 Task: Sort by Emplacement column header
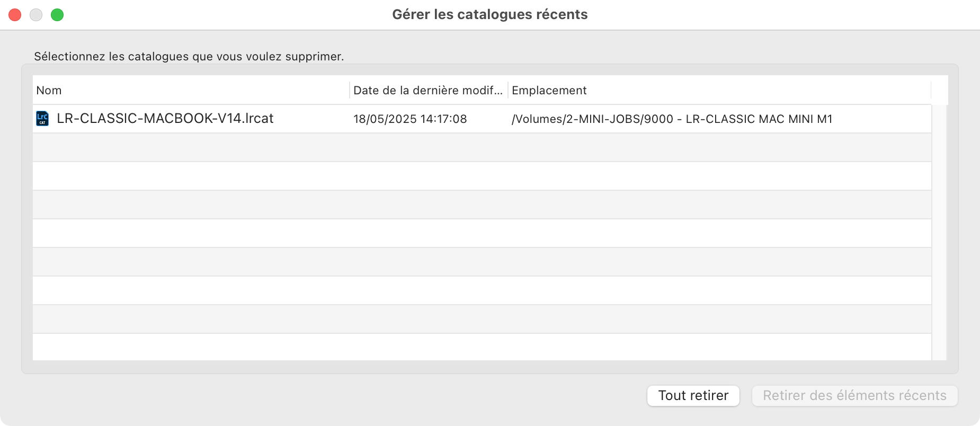[719, 90]
